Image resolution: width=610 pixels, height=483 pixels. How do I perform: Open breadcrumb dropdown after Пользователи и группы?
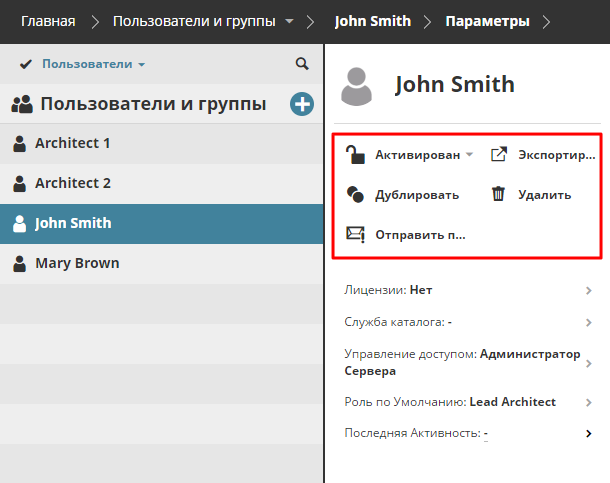coord(289,21)
